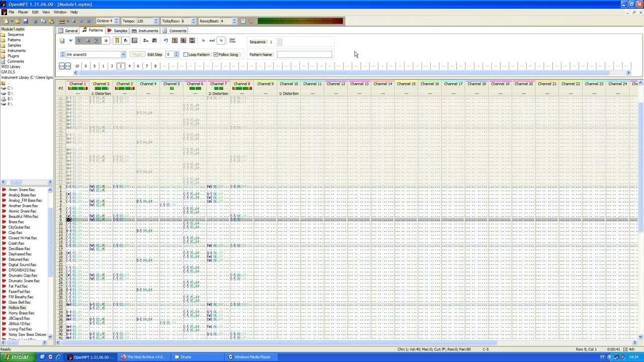Screen dimensions: 644x362
Task: Open a file with the folder icon
Action: coord(18,21)
